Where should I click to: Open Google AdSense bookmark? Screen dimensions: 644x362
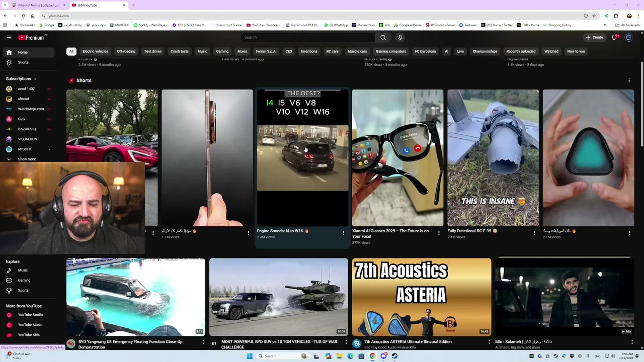coord(408,25)
